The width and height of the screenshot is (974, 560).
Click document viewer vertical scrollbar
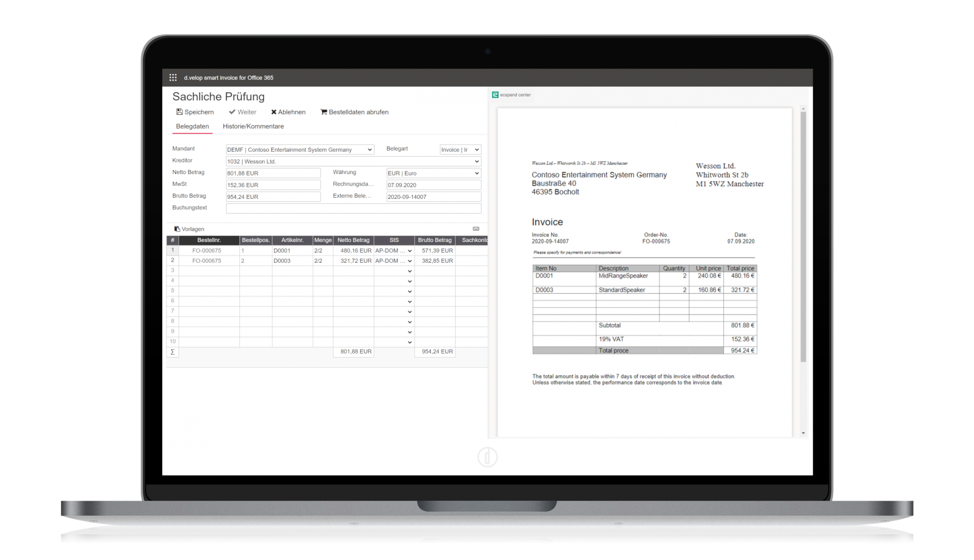(x=803, y=236)
